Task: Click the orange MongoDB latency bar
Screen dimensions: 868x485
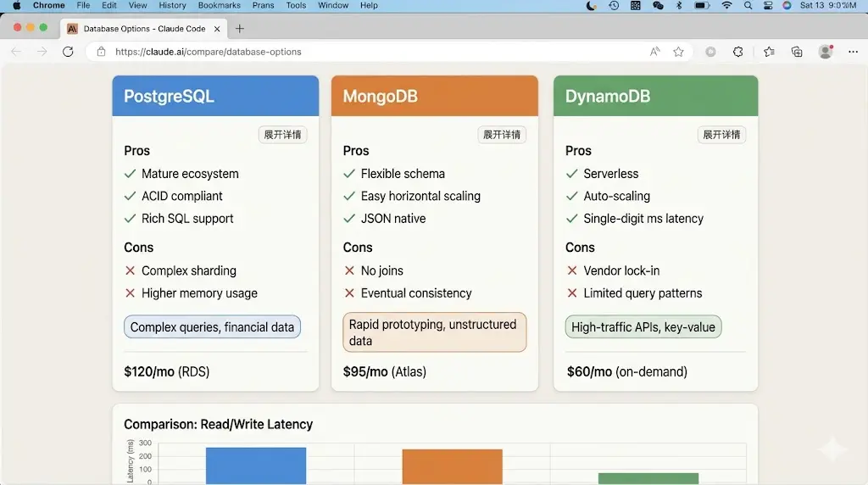Action: pyautogui.click(x=453, y=466)
